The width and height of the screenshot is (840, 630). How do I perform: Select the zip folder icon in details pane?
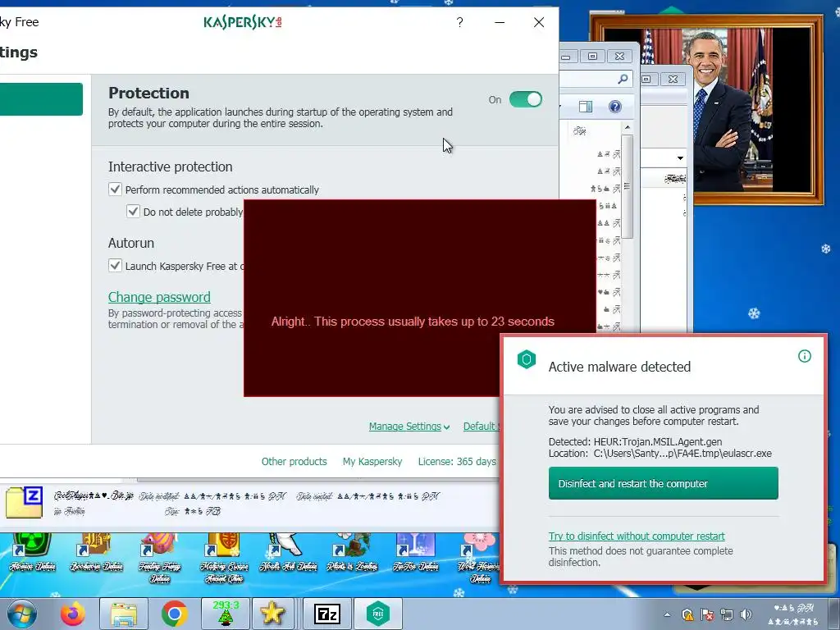(x=25, y=503)
